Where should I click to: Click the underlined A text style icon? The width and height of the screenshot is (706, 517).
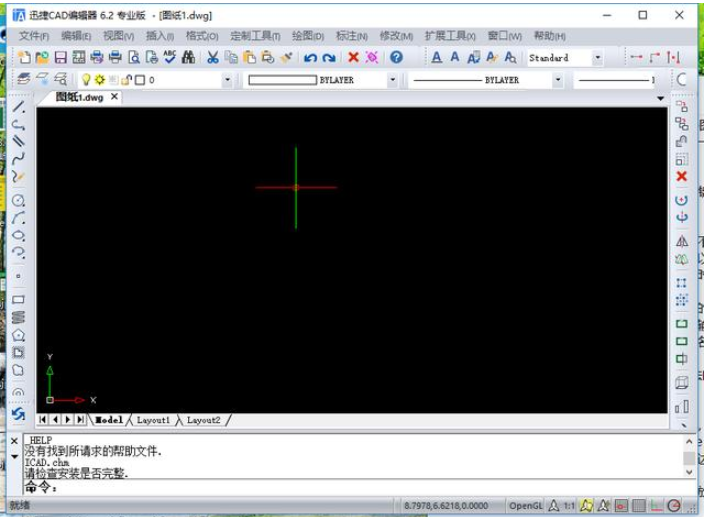[x=436, y=57]
